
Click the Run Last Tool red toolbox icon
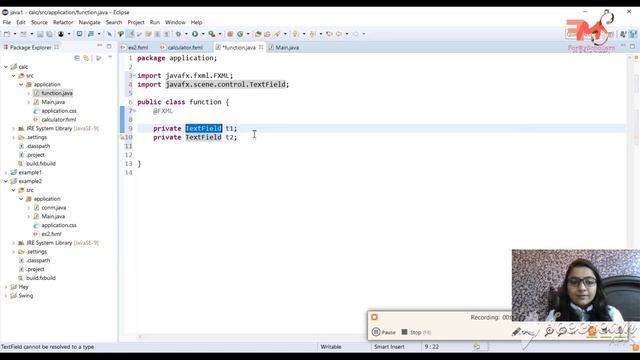(211, 34)
